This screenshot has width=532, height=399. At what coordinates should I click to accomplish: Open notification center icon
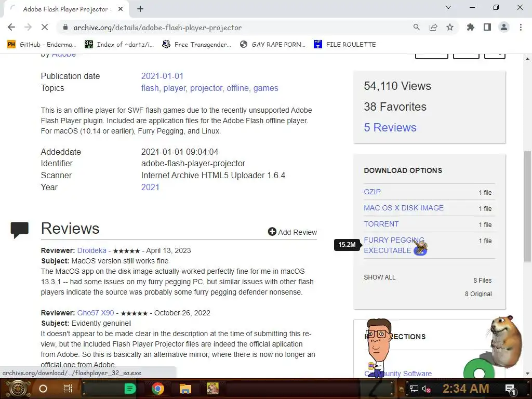coord(510,389)
